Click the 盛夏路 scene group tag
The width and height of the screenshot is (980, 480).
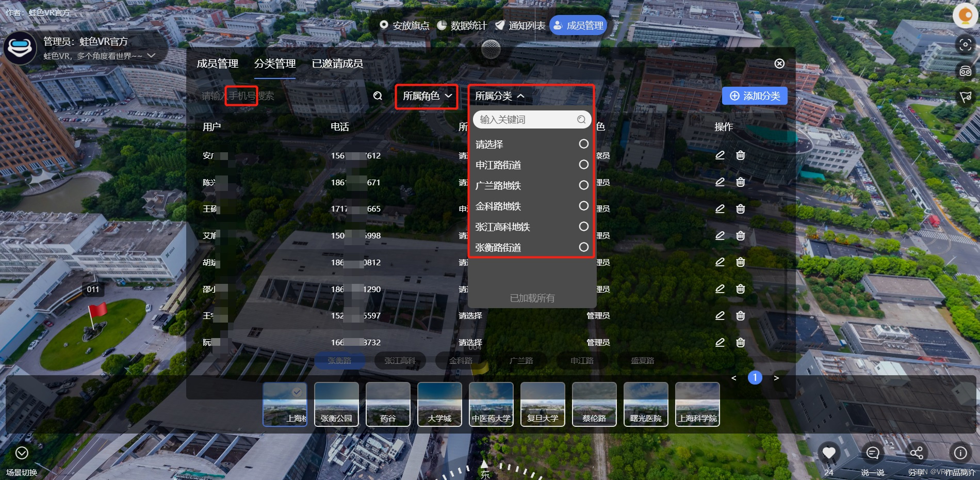(643, 361)
